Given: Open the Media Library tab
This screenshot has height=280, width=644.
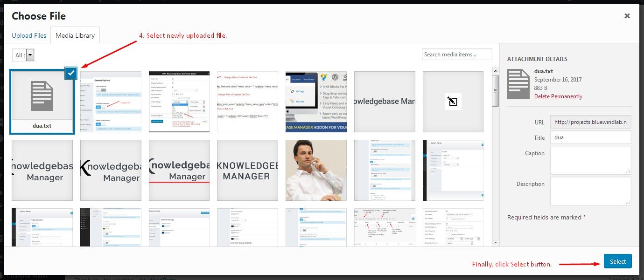Looking at the screenshot, I should 75,35.
